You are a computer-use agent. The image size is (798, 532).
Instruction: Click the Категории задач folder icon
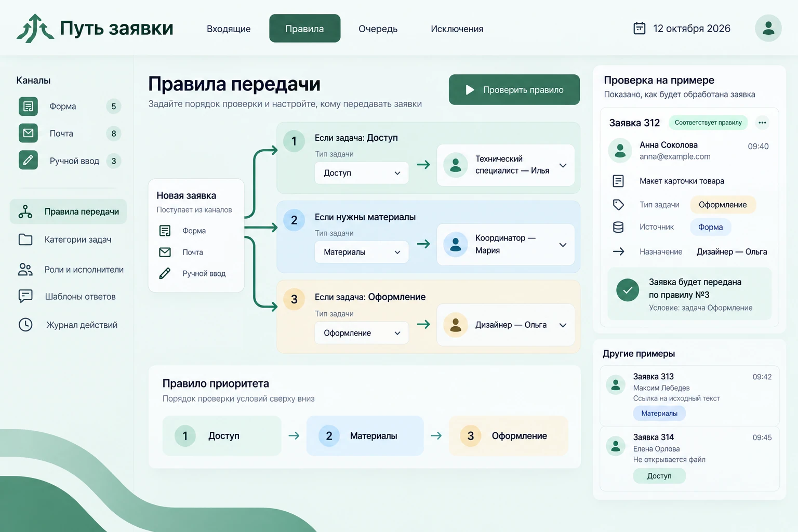click(25, 240)
